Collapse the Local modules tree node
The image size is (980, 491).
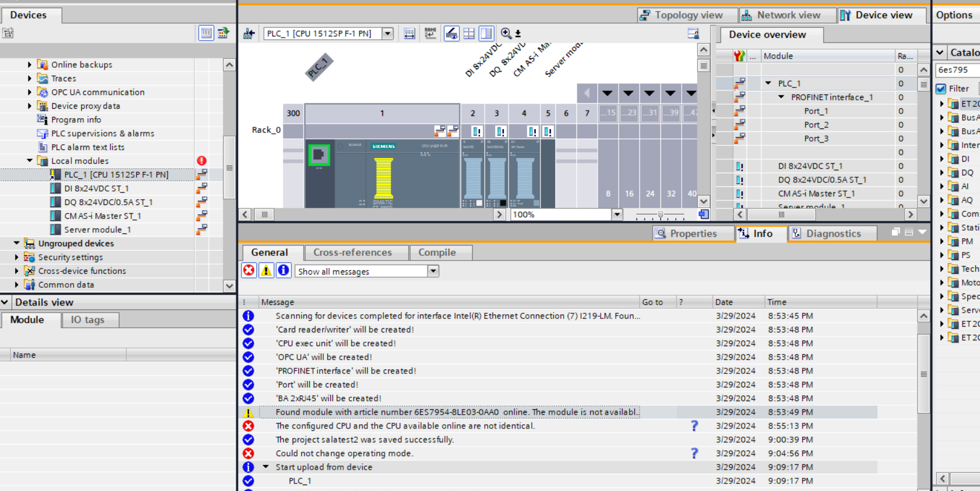[30, 160]
